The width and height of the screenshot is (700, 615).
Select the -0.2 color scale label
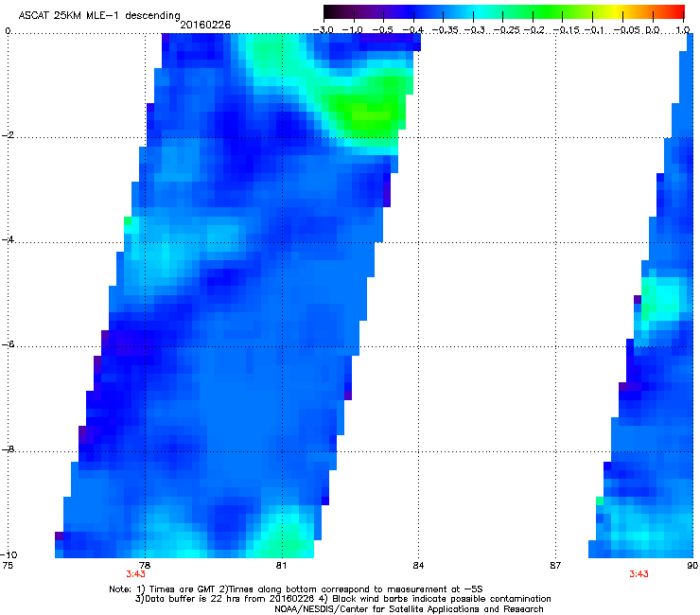534,30
